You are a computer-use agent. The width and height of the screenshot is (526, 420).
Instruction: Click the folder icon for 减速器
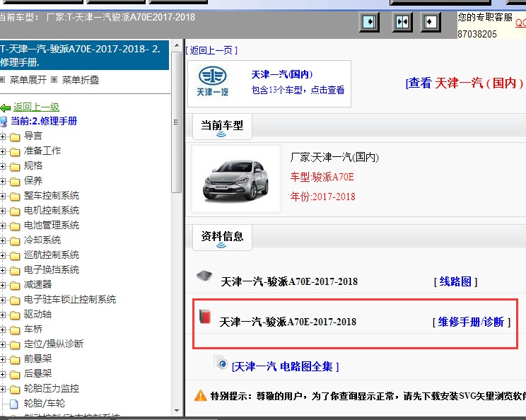pos(15,286)
